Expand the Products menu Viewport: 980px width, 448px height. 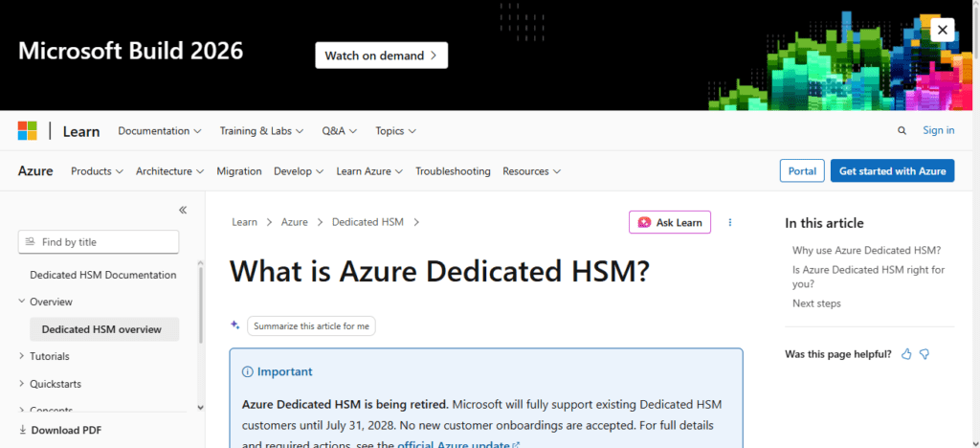[97, 171]
